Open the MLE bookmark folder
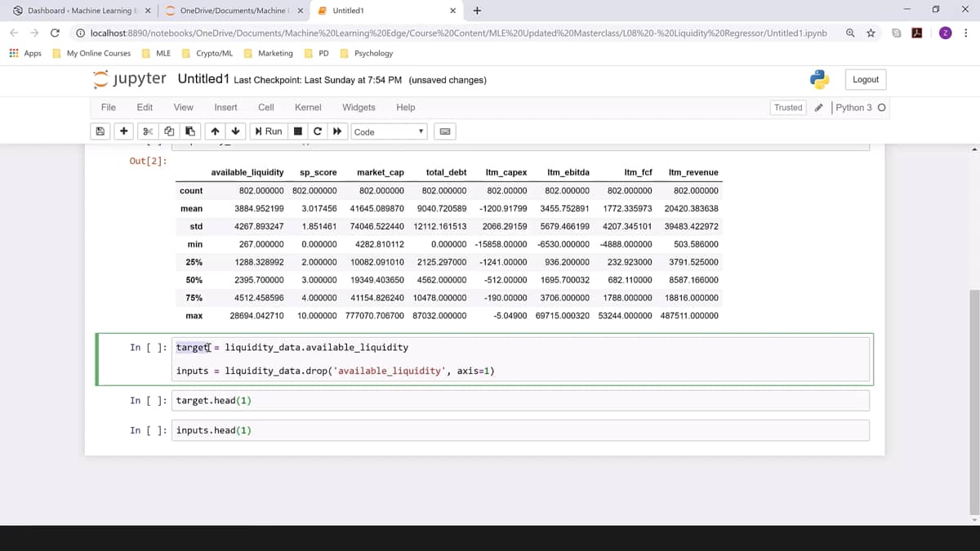980x551 pixels. (156, 53)
